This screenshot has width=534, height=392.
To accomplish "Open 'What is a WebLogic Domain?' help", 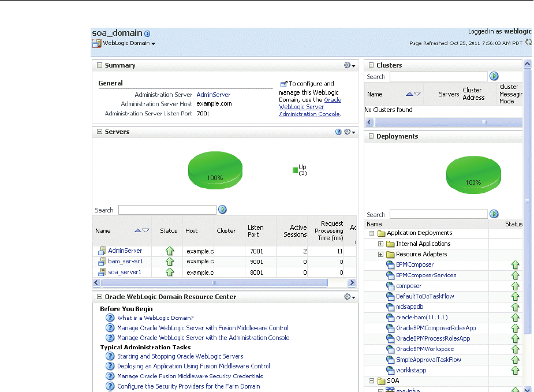I will 155,318.
